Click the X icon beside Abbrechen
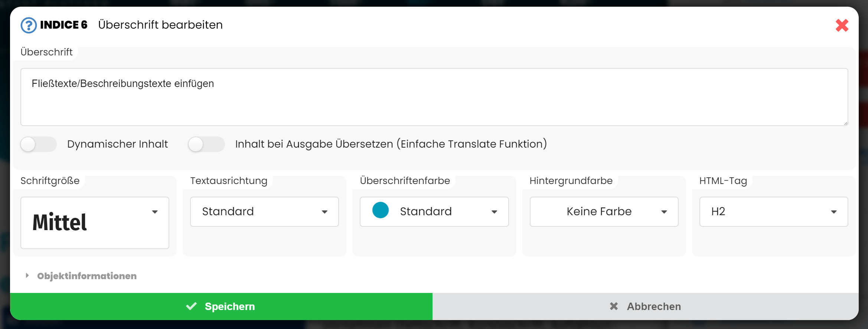868x329 pixels. click(614, 306)
